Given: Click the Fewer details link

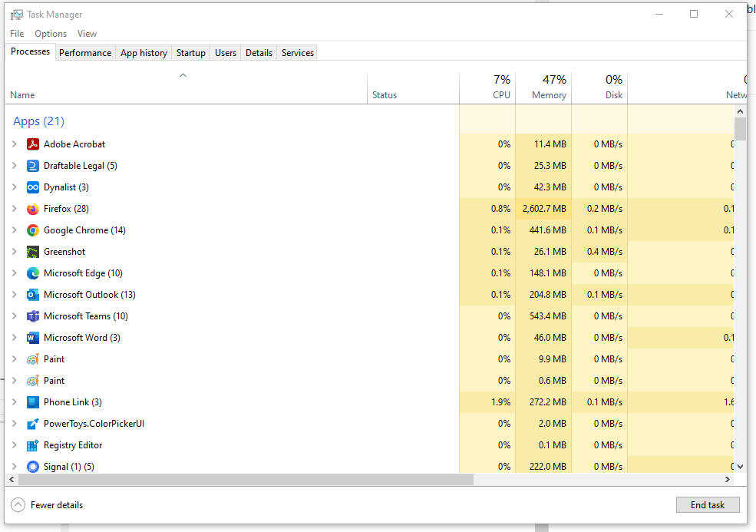Looking at the screenshot, I should 57,505.
